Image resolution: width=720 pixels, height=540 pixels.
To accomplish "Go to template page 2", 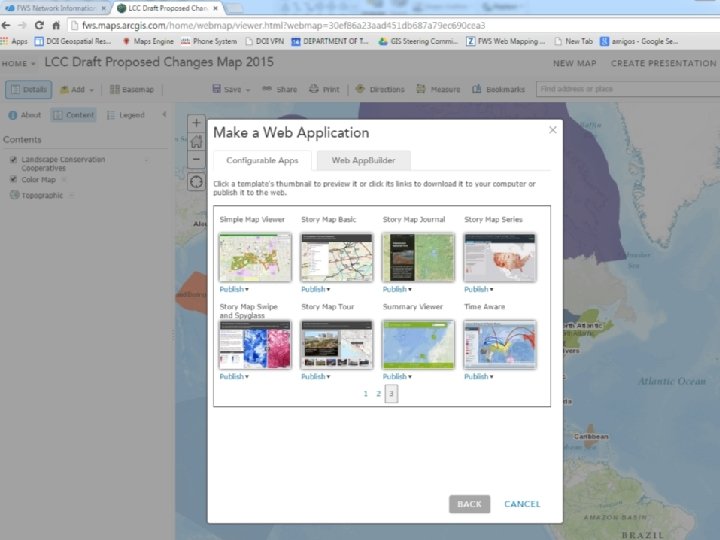I will point(378,394).
